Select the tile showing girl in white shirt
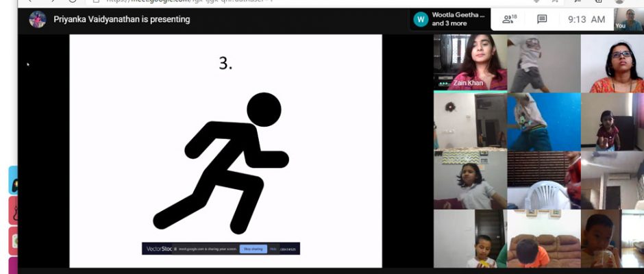Screen dimensions: 644x274 click(x=470, y=180)
